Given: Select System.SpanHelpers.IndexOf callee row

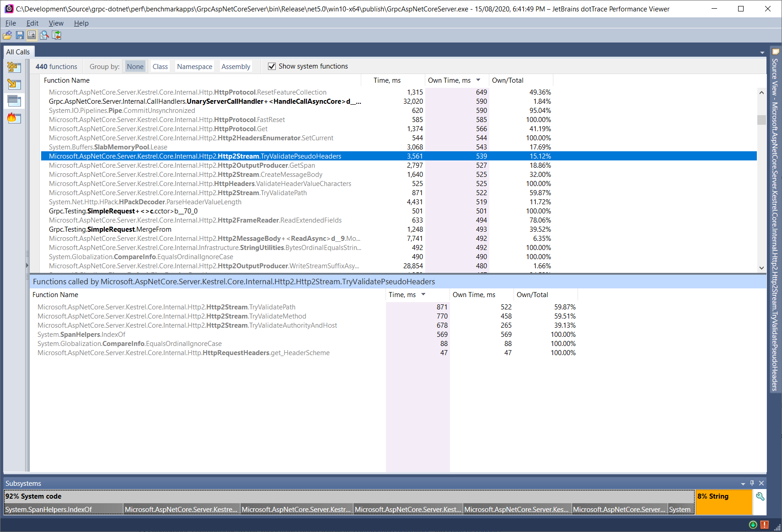Looking at the screenshot, I should [x=398, y=335].
